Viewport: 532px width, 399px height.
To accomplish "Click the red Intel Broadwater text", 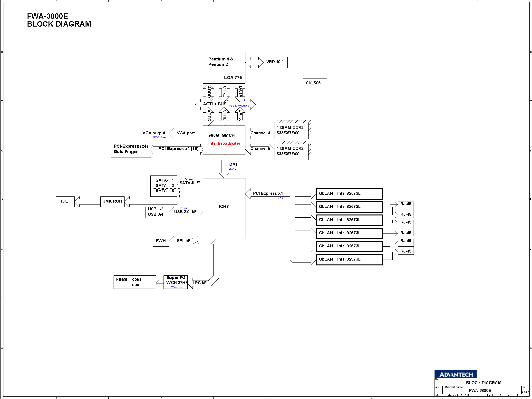I will pyautogui.click(x=224, y=143).
